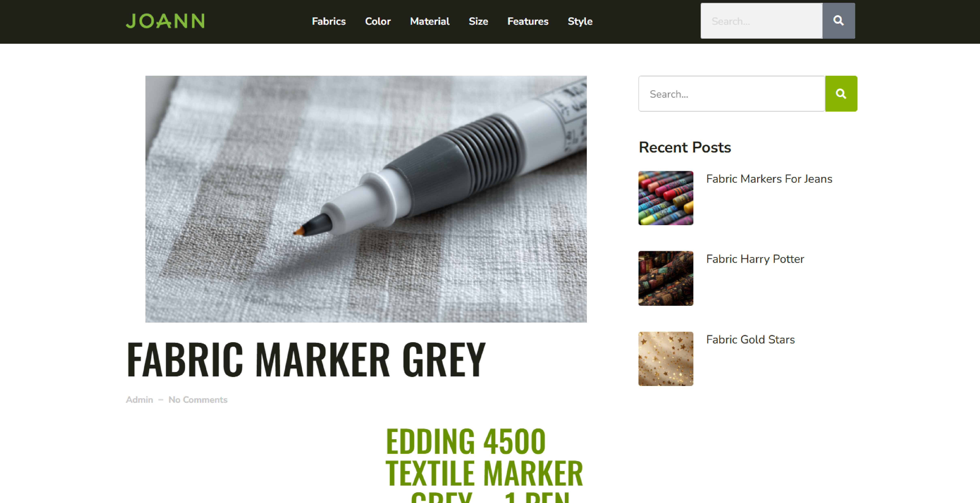The image size is (980, 503).
Task: Open the Fabric Markers For Jeans post
Action: pos(769,179)
